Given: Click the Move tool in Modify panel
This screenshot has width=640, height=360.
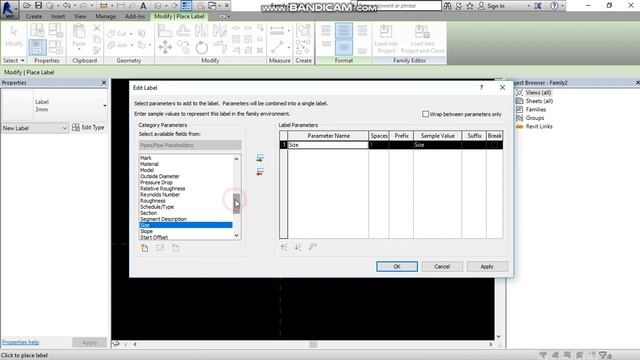Looking at the screenshot, I should click(165, 47).
